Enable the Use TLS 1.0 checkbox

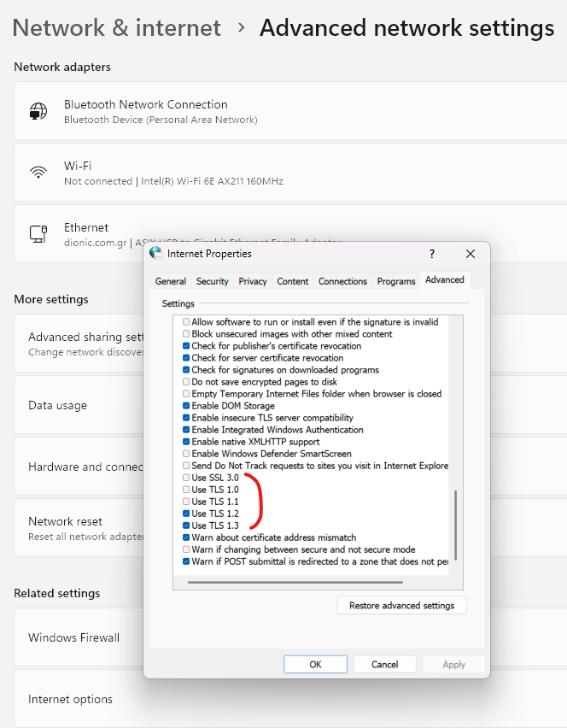click(x=186, y=490)
